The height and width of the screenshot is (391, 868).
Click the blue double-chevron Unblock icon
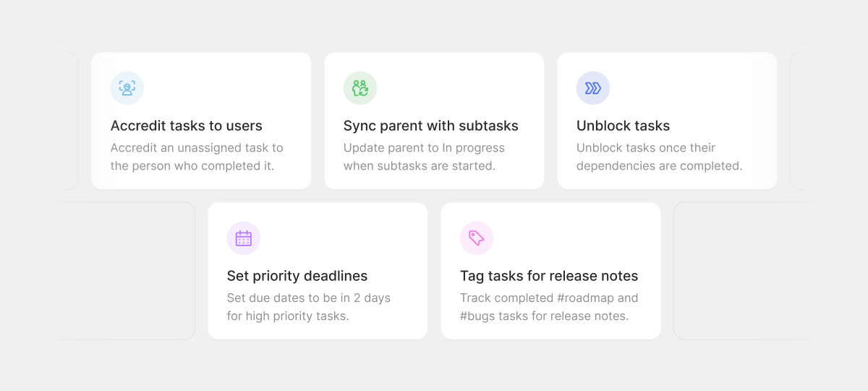tap(593, 88)
